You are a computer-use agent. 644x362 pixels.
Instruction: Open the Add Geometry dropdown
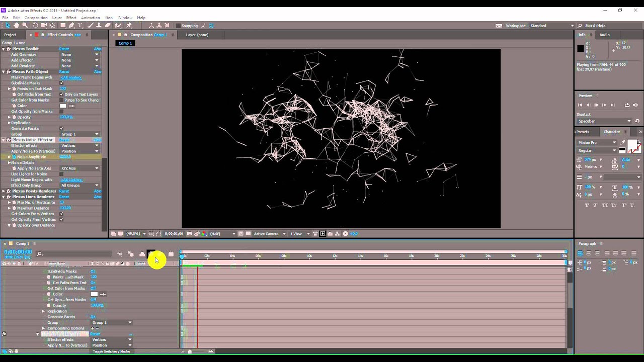click(79, 54)
